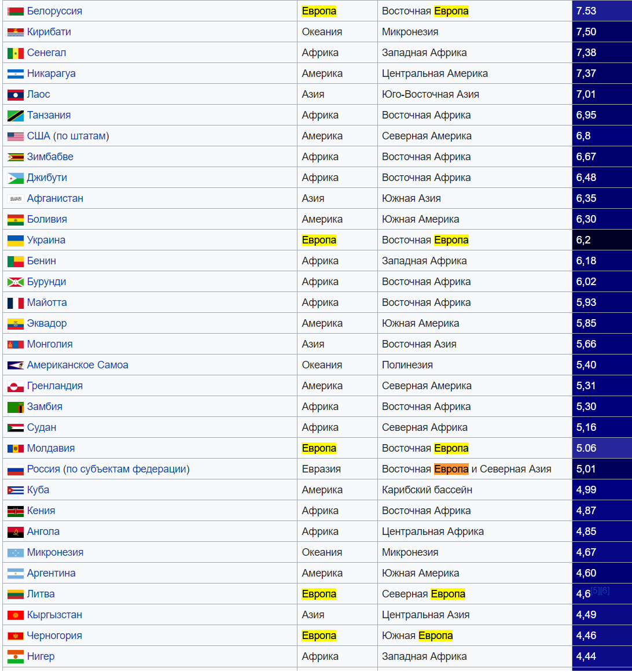Click the Argentina flag icon
The width and height of the screenshot is (632, 672).
pyautogui.click(x=16, y=574)
